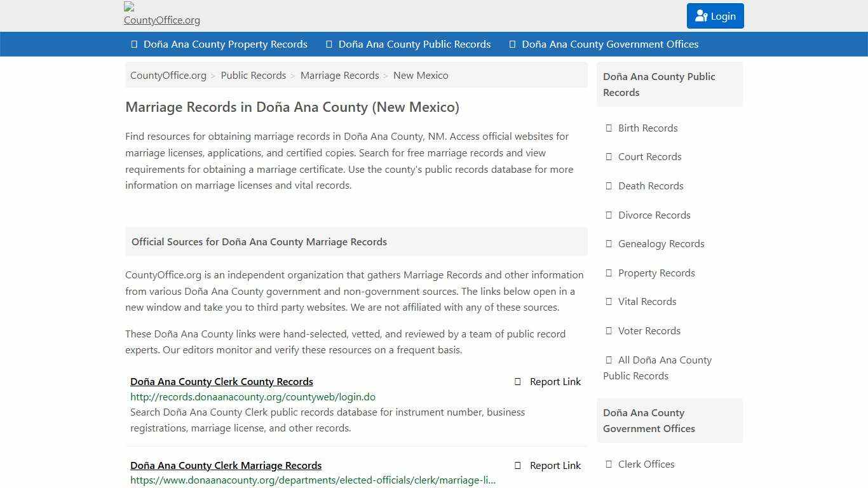Image resolution: width=868 pixels, height=488 pixels.
Task: Open Doña Ana County Public Records navigation menu
Action: [415, 44]
